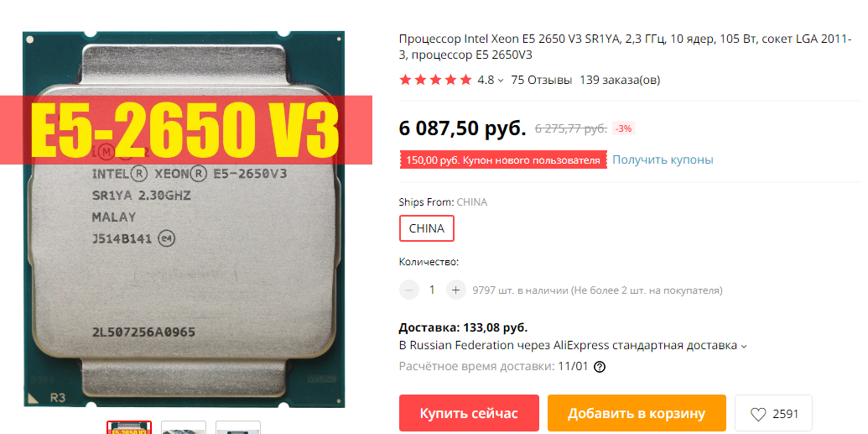
Task: Click the 139 заказа(ов) orders count
Action: (620, 80)
